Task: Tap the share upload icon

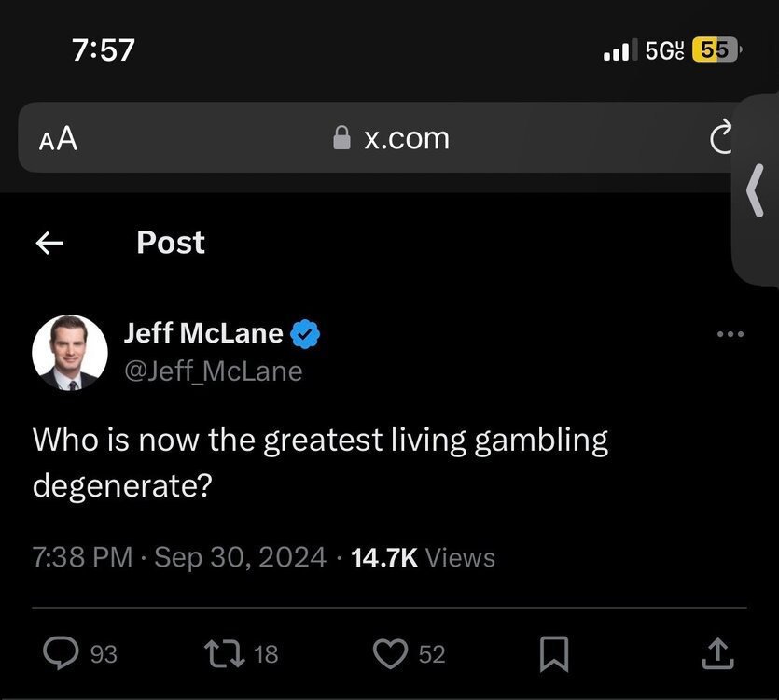Action: click(716, 653)
